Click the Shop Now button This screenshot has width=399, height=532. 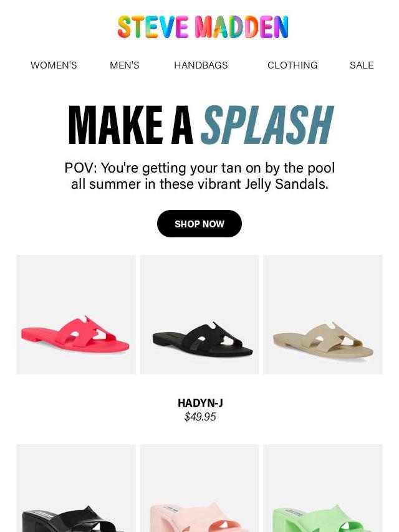point(199,224)
